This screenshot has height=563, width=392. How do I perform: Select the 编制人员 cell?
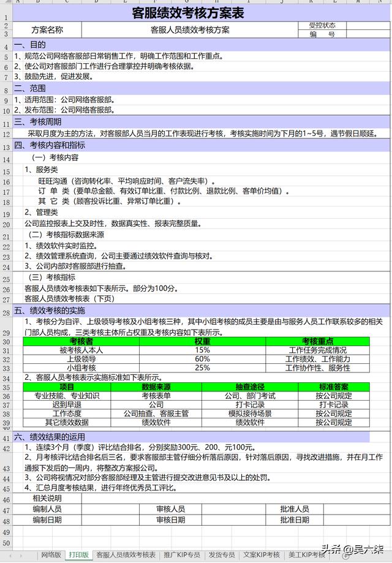click(47, 508)
